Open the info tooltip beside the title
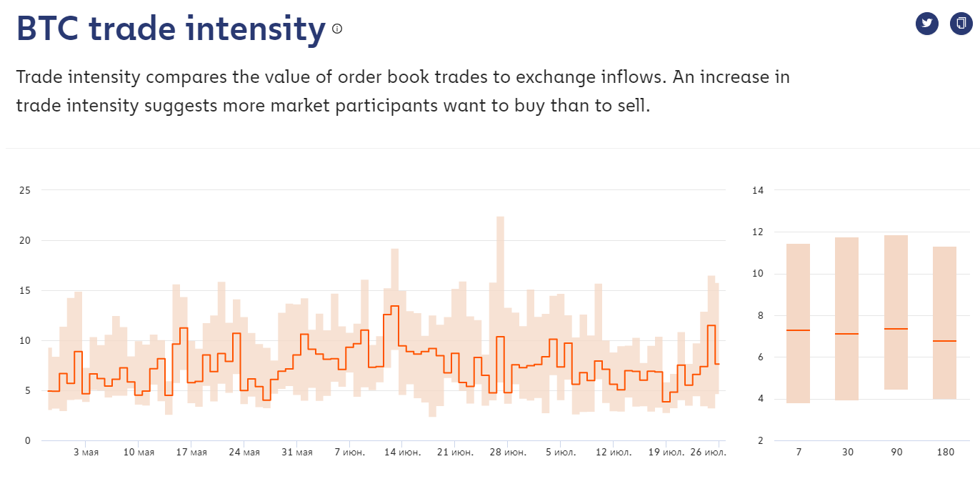Image resolution: width=980 pixels, height=484 pixels. click(336, 30)
